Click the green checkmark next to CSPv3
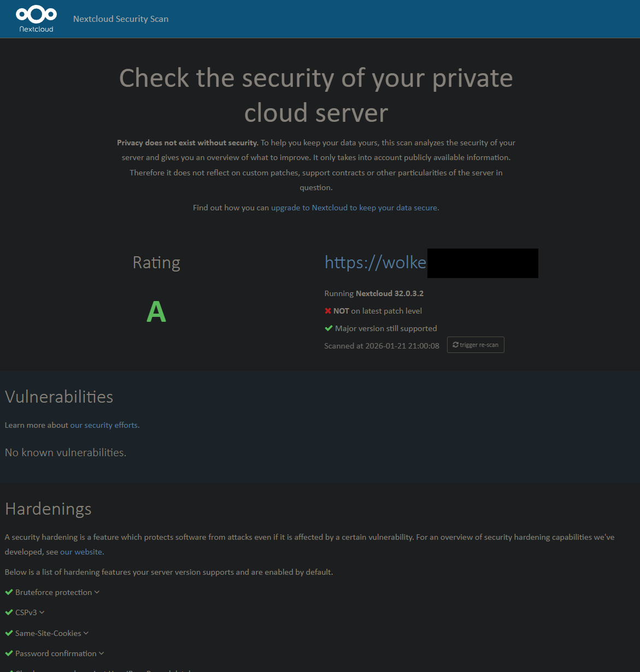 click(x=9, y=612)
